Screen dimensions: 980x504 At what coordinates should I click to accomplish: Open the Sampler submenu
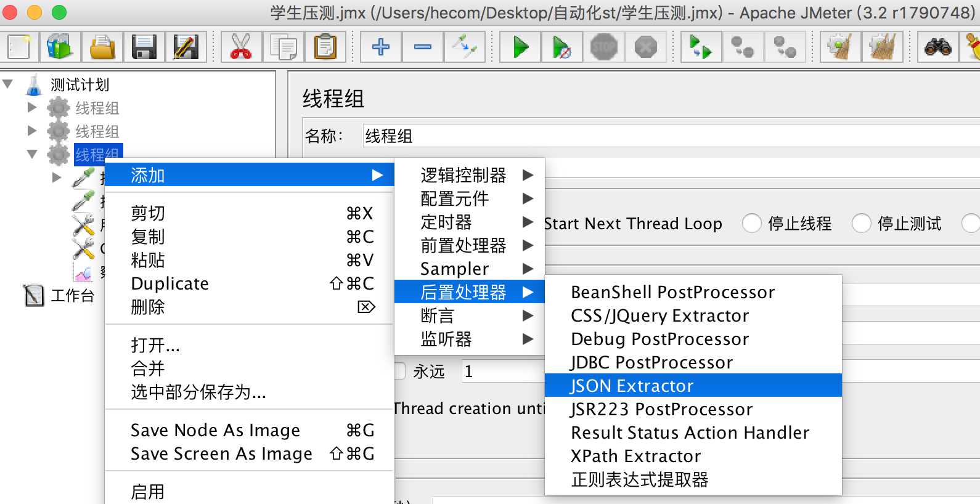coord(470,269)
